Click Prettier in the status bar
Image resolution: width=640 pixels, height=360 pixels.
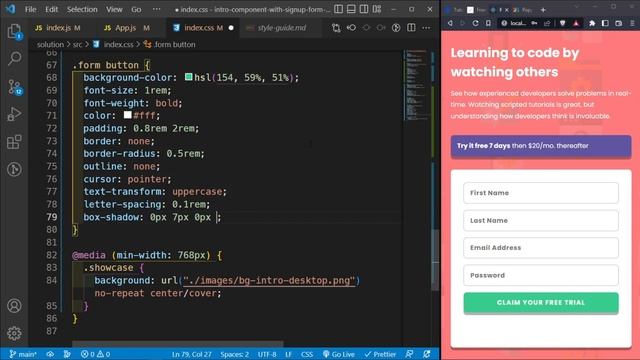pos(380,354)
